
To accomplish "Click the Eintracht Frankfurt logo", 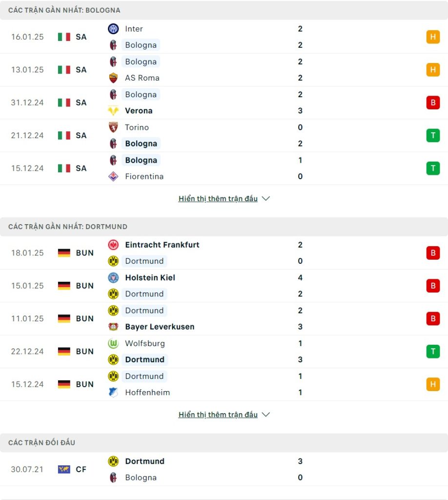I will click(113, 245).
